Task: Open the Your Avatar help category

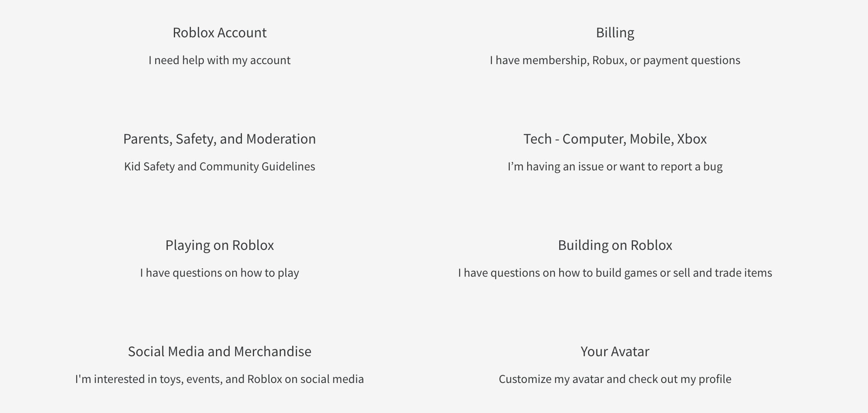Action: click(x=615, y=351)
